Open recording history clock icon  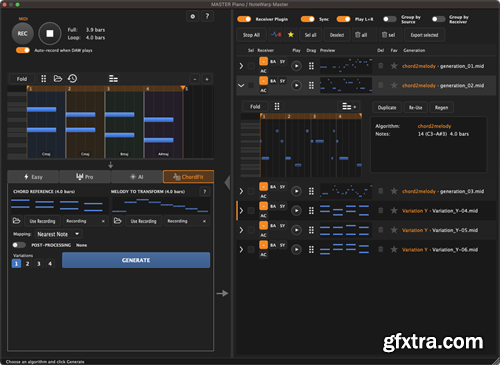pyautogui.click(x=72, y=79)
